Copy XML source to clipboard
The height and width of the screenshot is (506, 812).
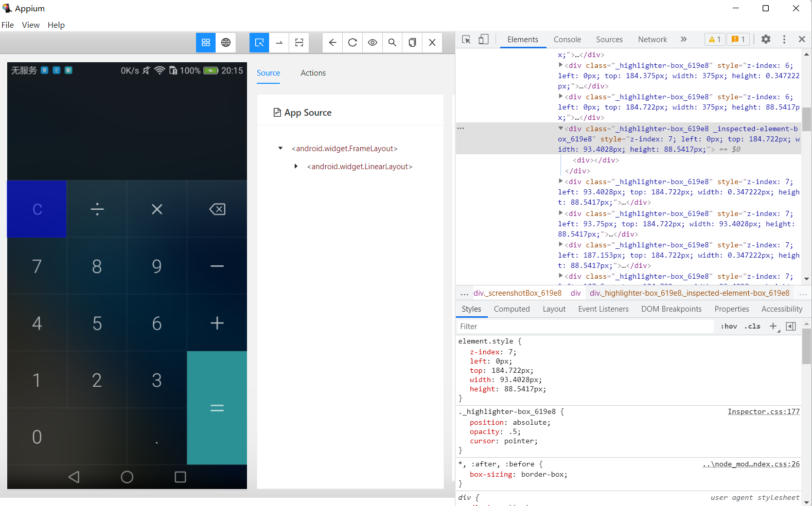click(x=412, y=43)
